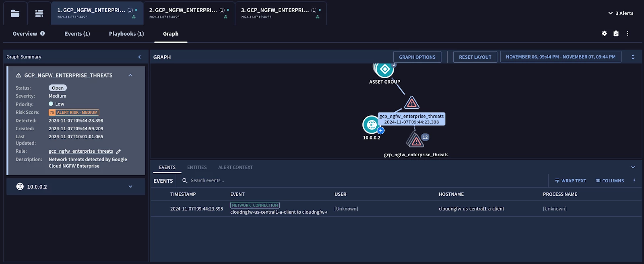The image size is (644, 264).
Task: Collapse the Graph Summary panel arrow
Action: (140, 57)
